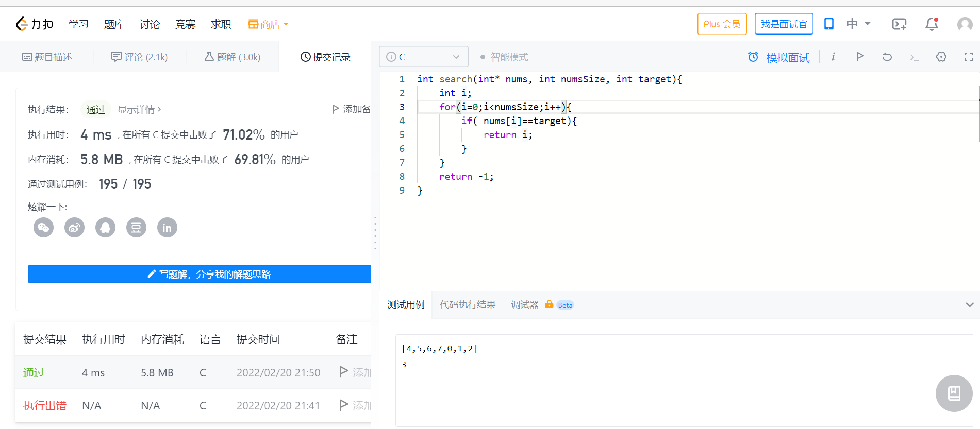The height and width of the screenshot is (429, 980).
Task: Click the run code play icon
Action: (x=860, y=57)
